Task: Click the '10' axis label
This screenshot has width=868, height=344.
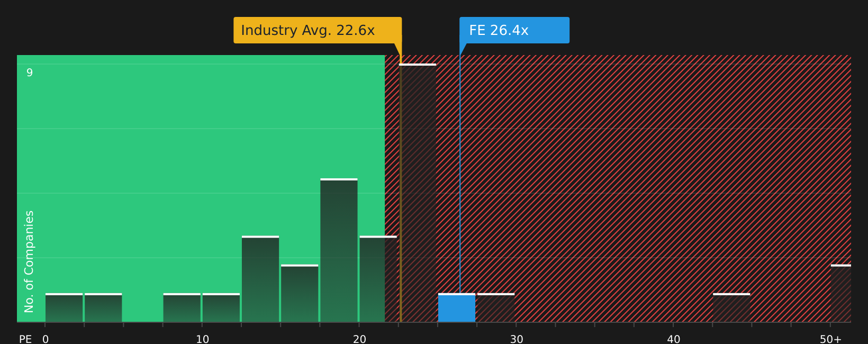Action: pos(203,339)
